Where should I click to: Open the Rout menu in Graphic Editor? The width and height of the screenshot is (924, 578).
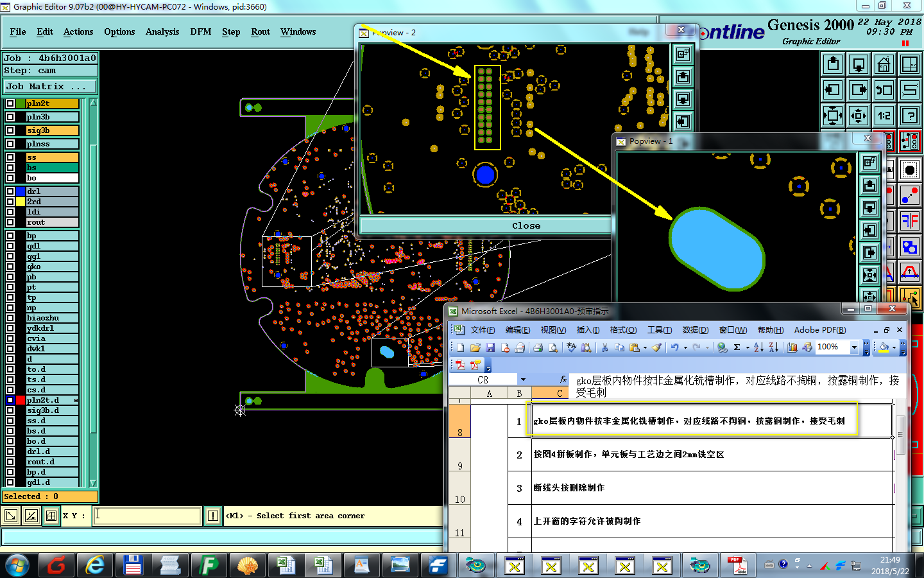(261, 31)
